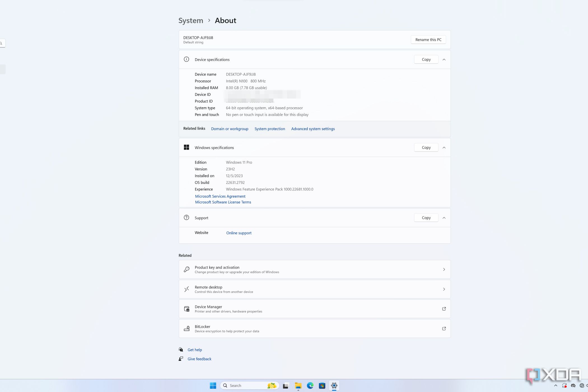Open Product key and activation settings
Viewport: 588px width, 392px height.
pyautogui.click(x=314, y=269)
